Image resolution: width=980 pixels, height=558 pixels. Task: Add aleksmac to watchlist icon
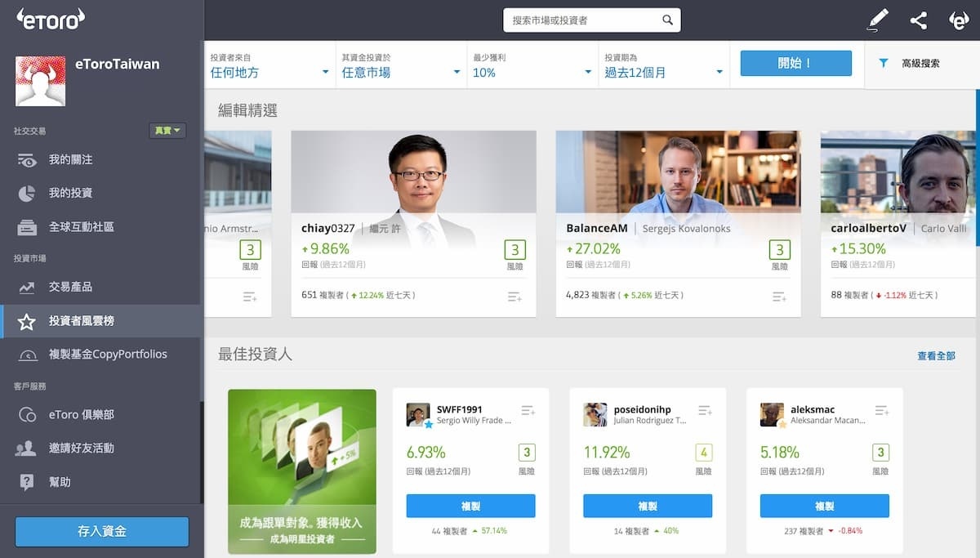pyautogui.click(x=882, y=410)
